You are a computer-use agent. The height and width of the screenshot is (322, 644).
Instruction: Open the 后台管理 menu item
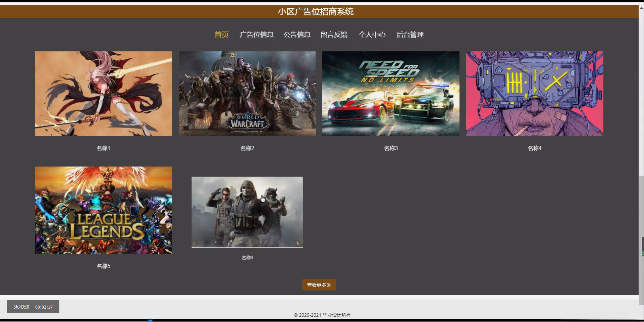(410, 35)
